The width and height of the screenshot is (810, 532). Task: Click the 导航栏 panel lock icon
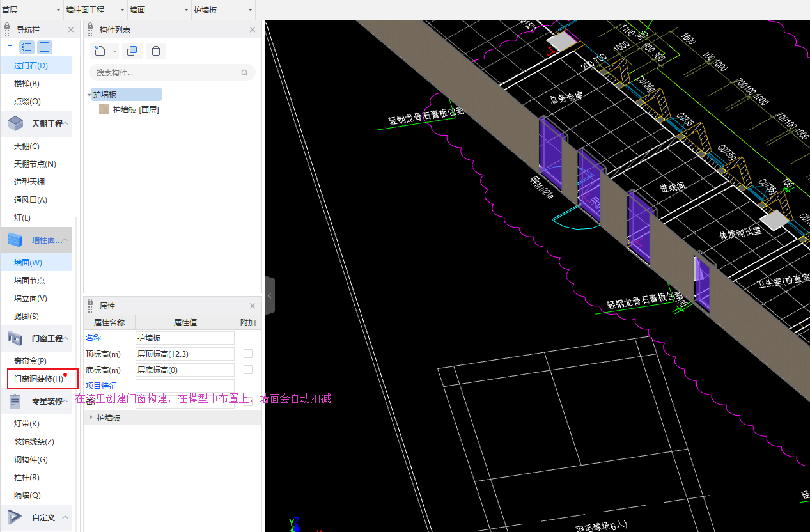(8, 29)
